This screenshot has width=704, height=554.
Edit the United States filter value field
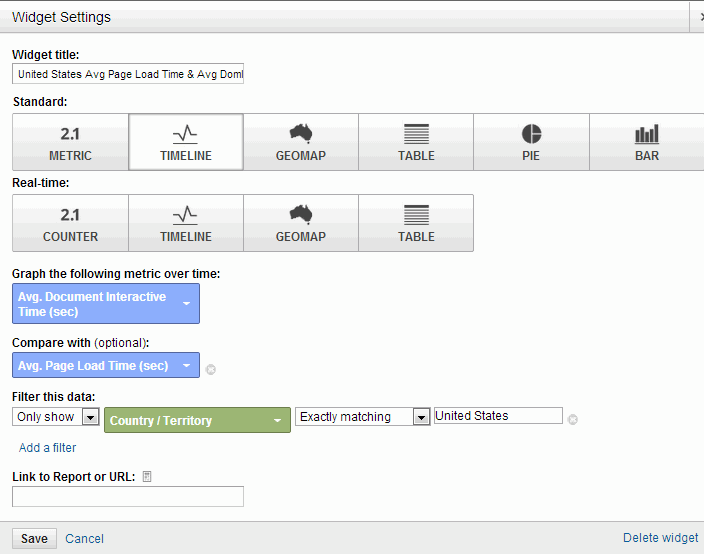click(498, 416)
